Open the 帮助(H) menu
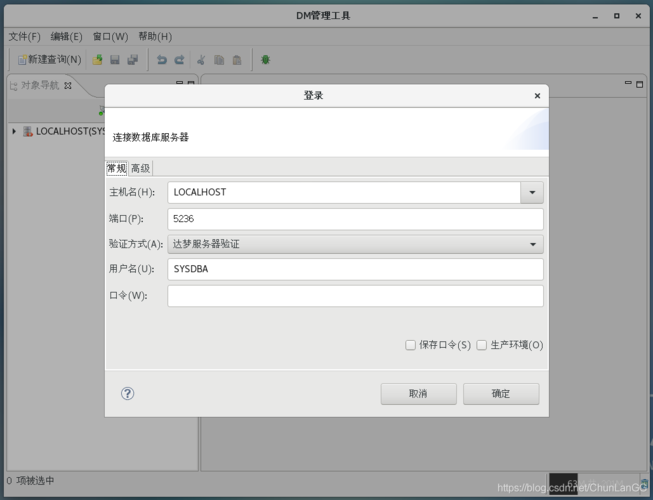653x500 pixels. pyautogui.click(x=155, y=37)
